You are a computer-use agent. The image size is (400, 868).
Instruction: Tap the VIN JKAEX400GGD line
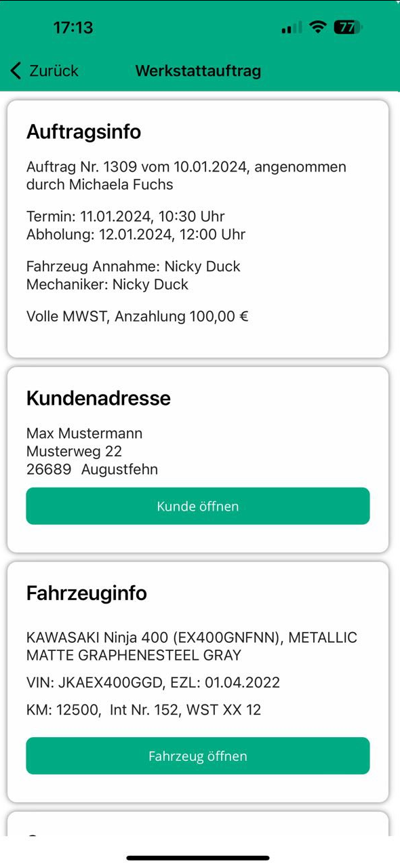153,682
